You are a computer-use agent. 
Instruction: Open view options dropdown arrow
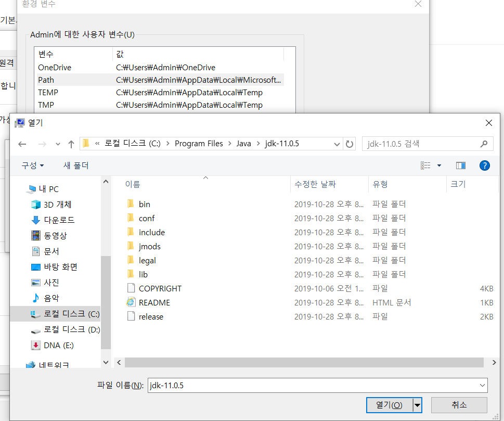coord(439,165)
